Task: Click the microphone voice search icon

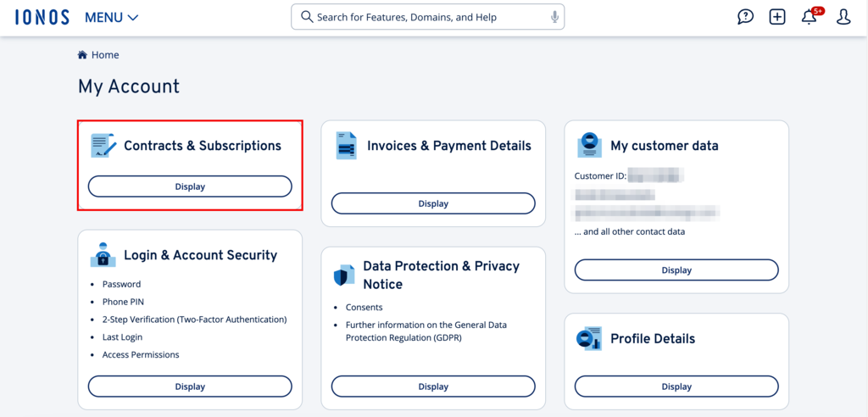Action: pos(554,17)
